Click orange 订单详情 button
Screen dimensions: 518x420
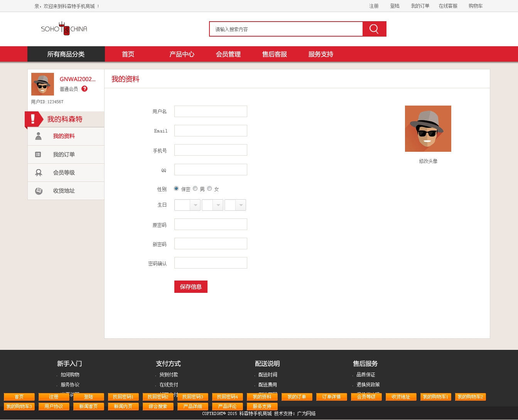[332, 397]
